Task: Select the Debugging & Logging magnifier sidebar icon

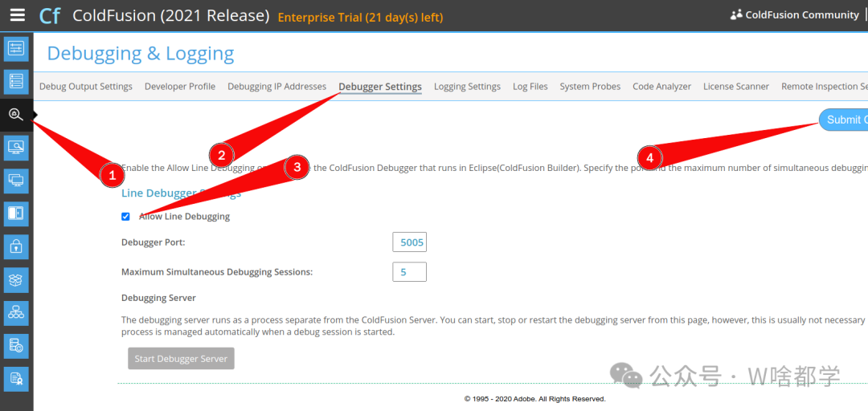Action: [16, 115]
